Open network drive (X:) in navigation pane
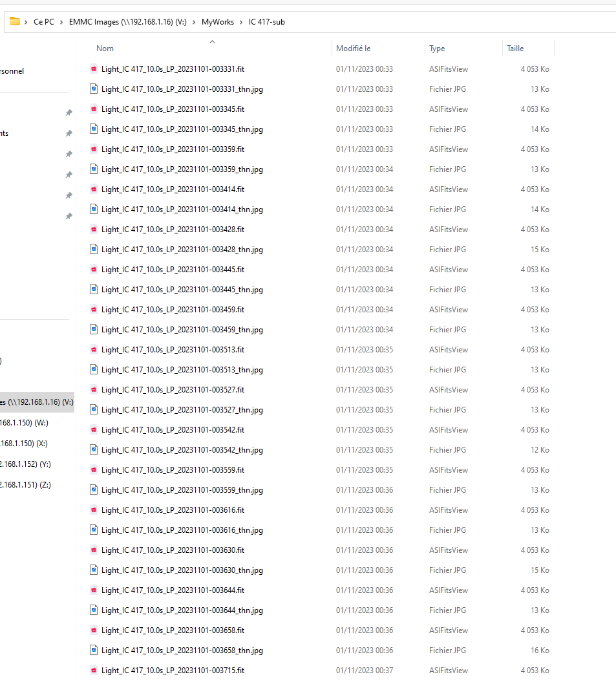 coord(24,443)
